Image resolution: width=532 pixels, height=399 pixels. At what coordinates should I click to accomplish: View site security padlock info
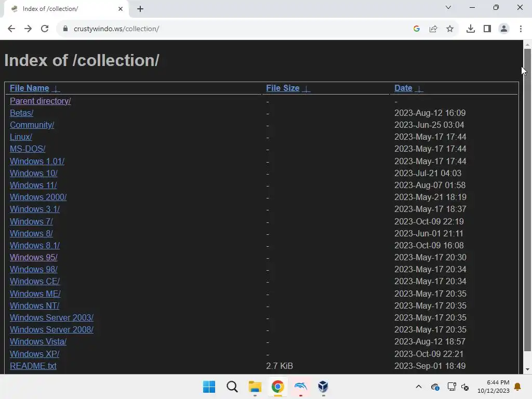pyautogui.click(x=65, y=29)
